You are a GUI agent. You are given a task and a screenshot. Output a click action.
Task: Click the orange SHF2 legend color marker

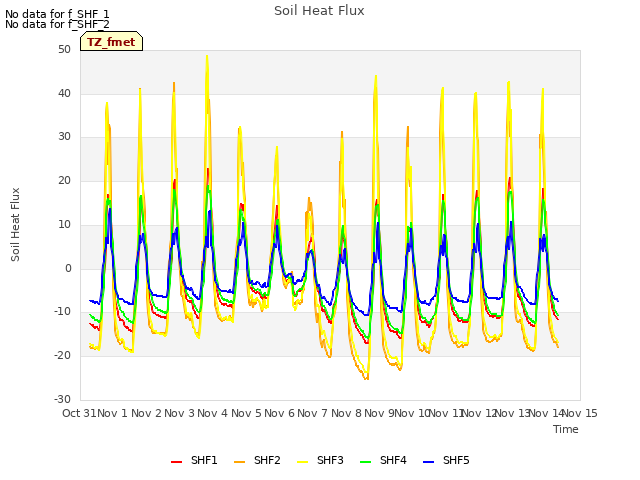pos(240,462)
